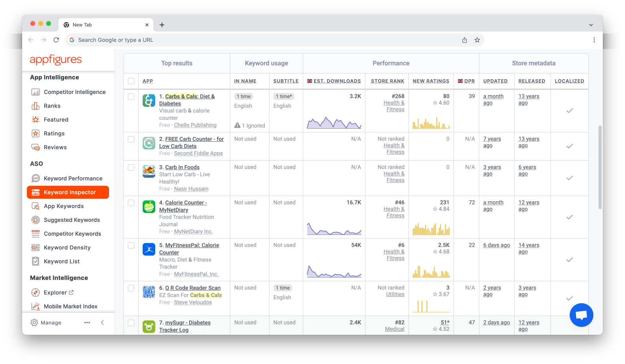
Task: Open Chrome three-dot menu
Action: coord(594,40)
